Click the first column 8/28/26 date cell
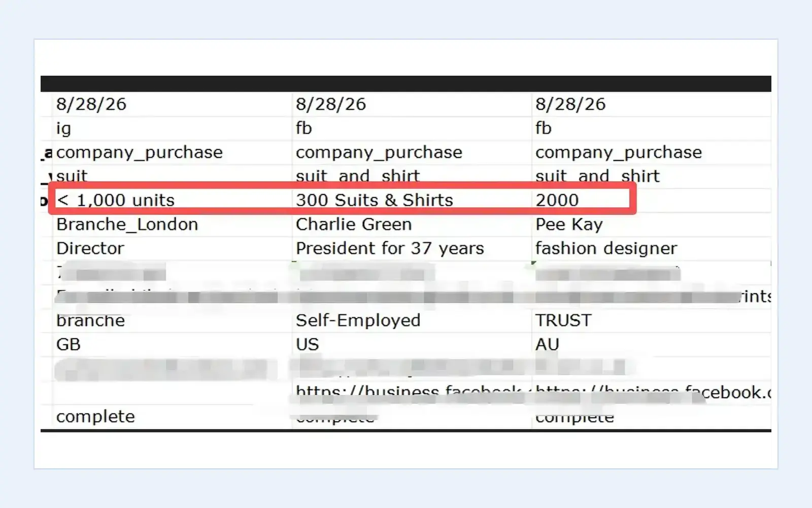812x508 pixels. coord(172,104)
